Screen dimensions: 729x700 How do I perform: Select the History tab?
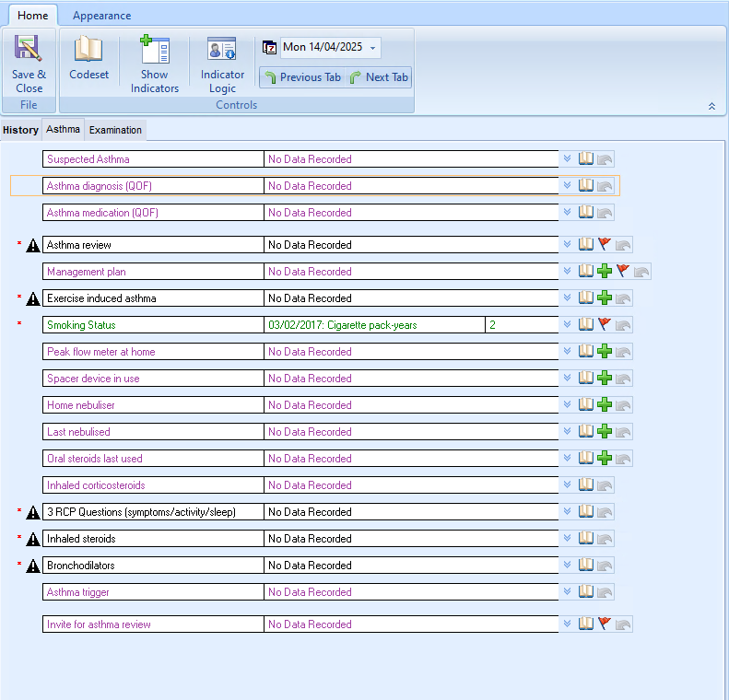click(20, 130)
